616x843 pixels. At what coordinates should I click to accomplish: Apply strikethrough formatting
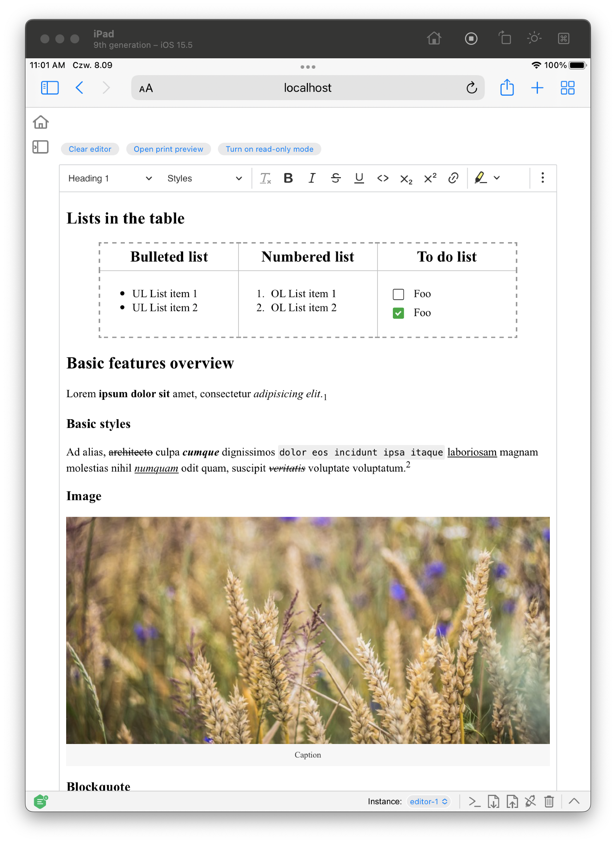(336, 178)
